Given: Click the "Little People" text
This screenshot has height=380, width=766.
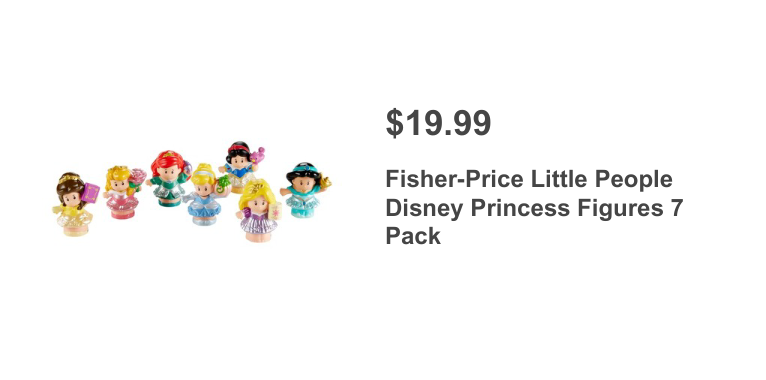Looking at the screenshot, I should (602, 179).
